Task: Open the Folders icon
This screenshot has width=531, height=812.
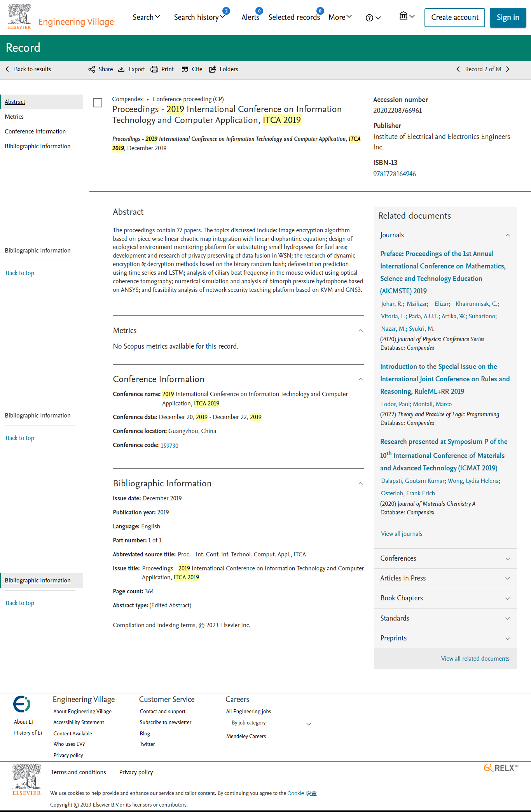Action: 213,69
